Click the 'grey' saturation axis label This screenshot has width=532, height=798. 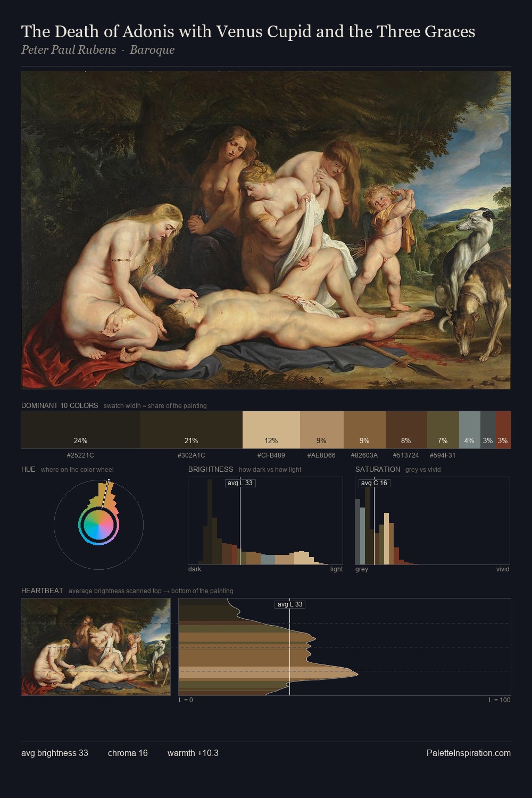pos(362,569)
